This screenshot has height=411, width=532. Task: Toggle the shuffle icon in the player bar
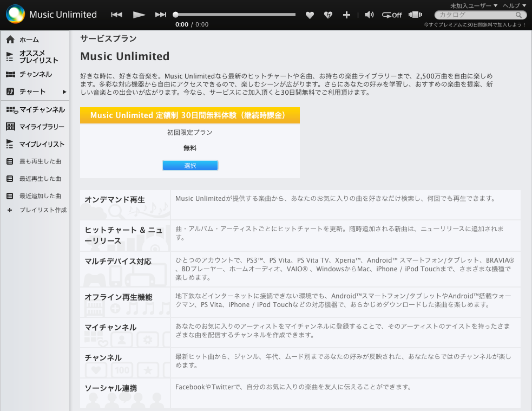click(415, 15)
